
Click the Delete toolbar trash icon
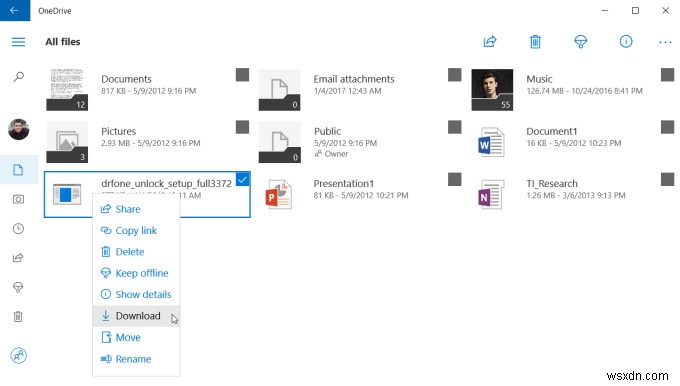[x=535, y=42]
